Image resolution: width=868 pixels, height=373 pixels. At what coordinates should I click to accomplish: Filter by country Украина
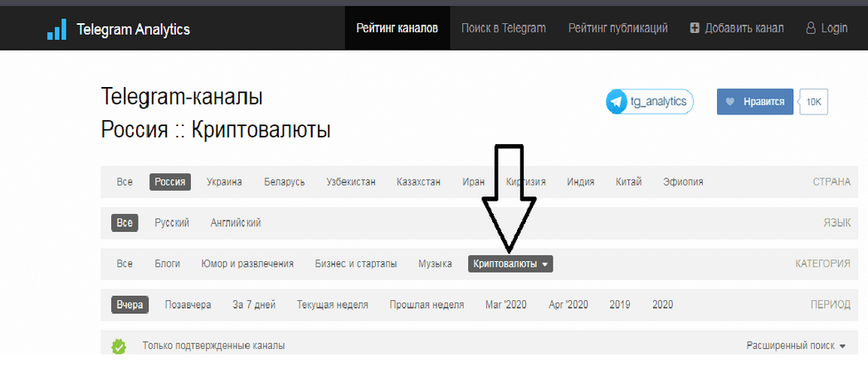pyautogui.click(x=224, y=182)
